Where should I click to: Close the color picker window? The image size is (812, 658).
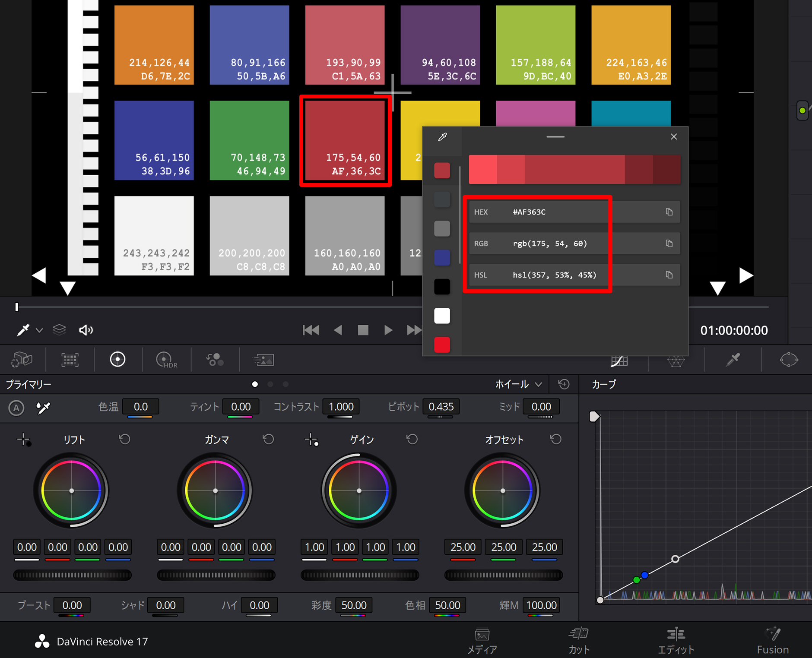[x=674, y=137]
